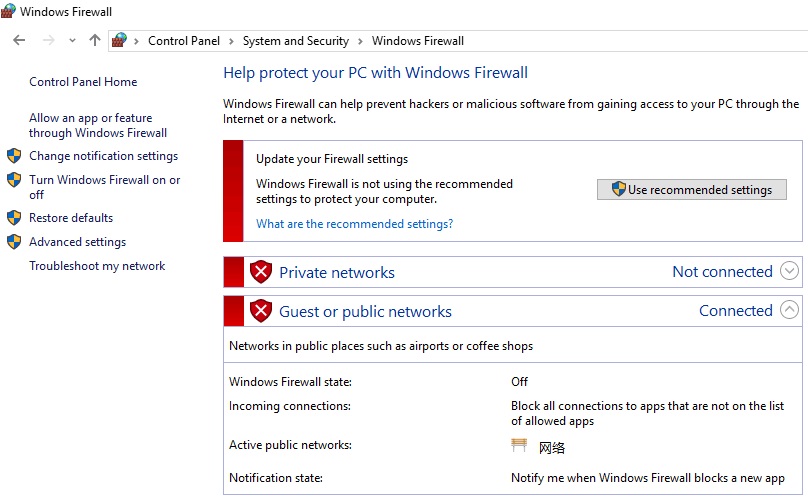The height and width of the screenshot is (501, 808).
Task: Open Restore defaults link
Action: [71, 218]
